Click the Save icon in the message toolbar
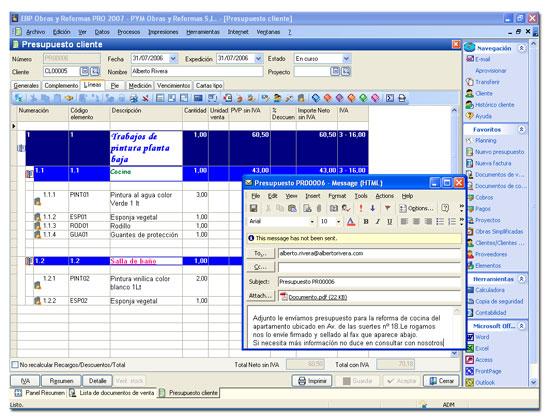The height and width of the screenshot is (419, 550). [x=253, y=208]
